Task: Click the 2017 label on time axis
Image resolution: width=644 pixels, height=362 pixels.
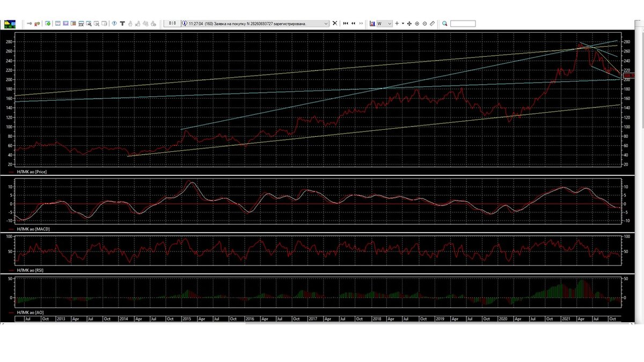Action: [313, 319]
